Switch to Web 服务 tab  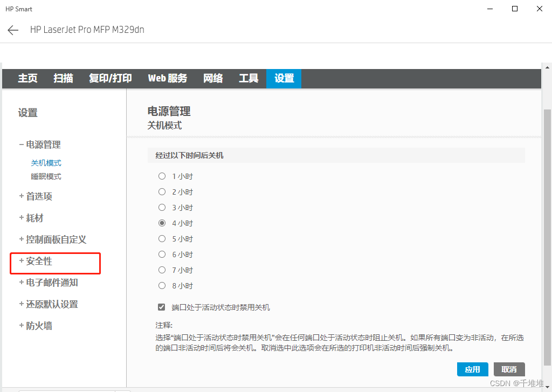tap(168, 78)
